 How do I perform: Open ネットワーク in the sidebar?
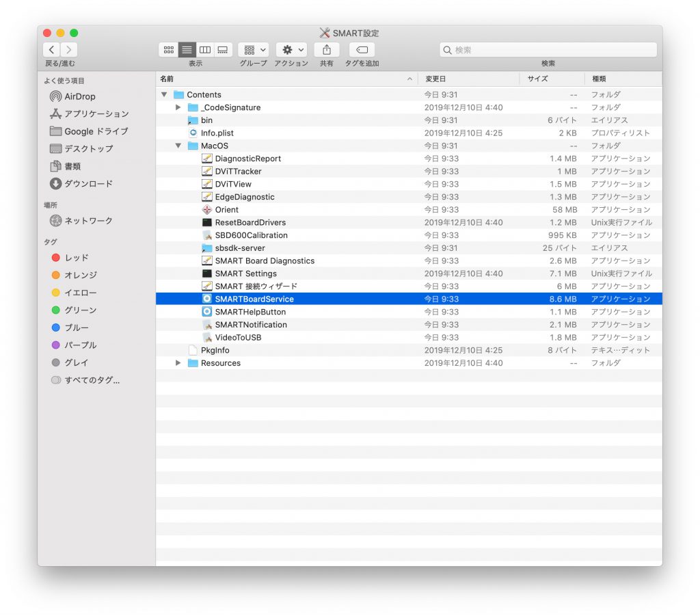(x=81, y=221)
